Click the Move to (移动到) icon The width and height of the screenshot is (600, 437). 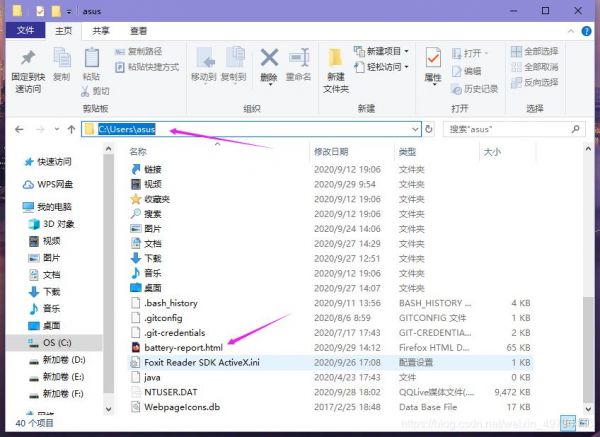205,58
